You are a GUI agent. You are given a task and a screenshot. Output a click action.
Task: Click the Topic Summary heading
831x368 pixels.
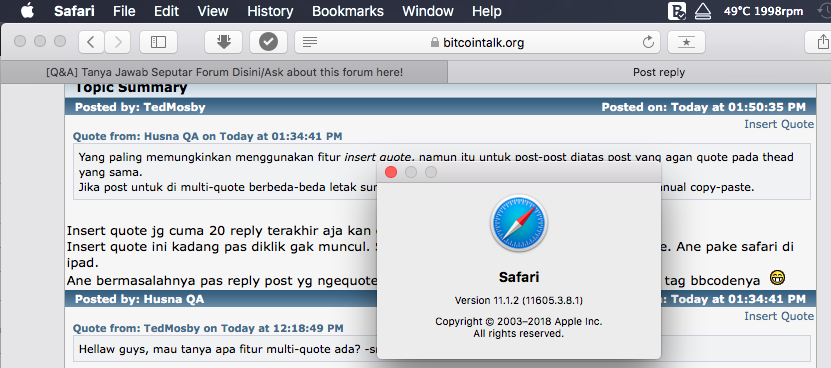pos(131,88)
